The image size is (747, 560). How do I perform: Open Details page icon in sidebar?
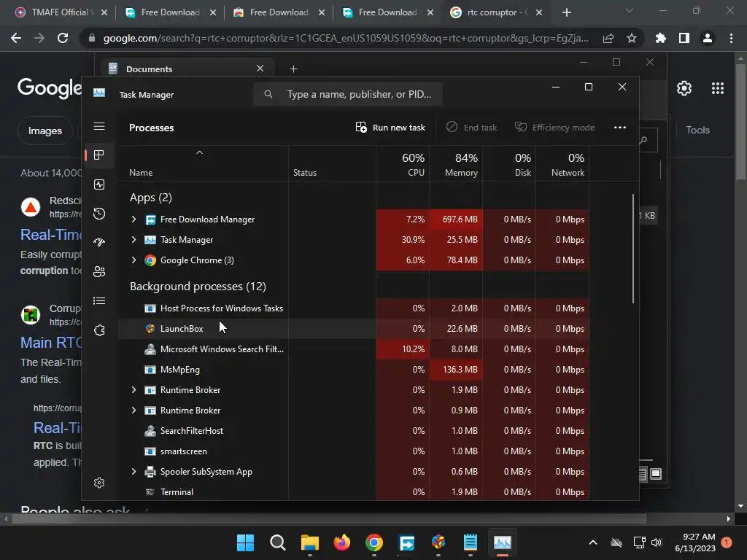click(99, 301)
